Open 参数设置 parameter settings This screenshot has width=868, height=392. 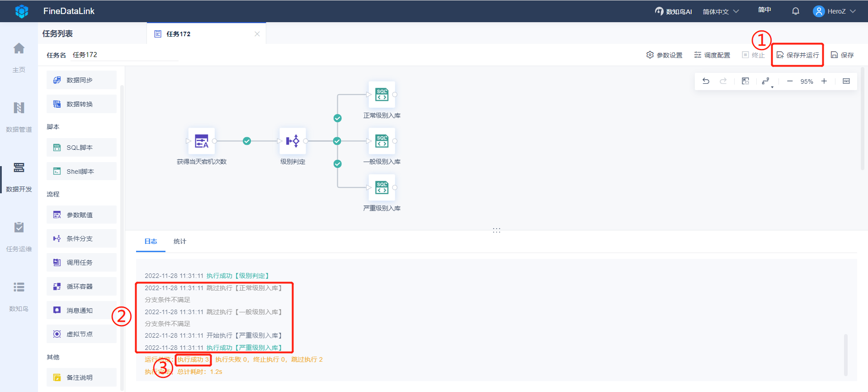coord(665,55)
